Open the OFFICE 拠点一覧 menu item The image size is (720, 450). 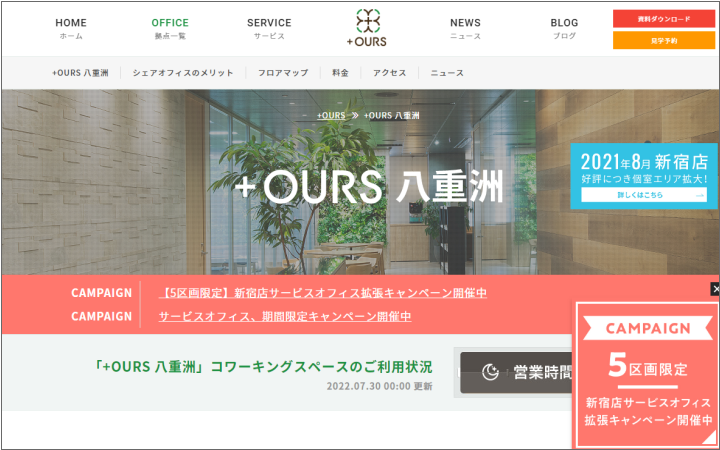pyautogui.click(x=170, y=28)
